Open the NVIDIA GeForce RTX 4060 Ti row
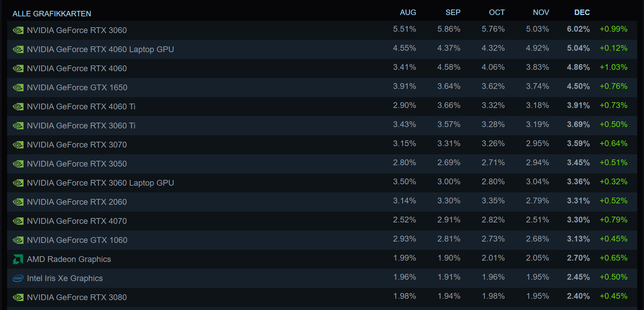The height and width of the screenshot is (310, 644). (x=81, y=107)
